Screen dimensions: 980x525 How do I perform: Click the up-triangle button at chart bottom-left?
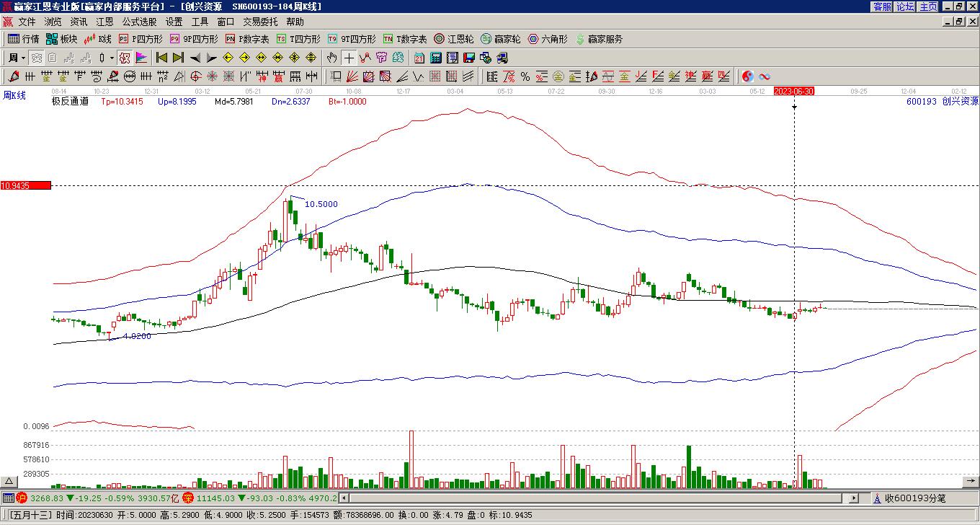[x=9, y=482]
